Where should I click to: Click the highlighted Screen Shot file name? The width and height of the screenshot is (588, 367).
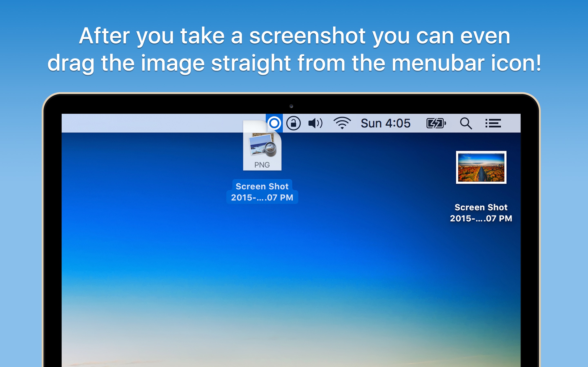[262, 192]
